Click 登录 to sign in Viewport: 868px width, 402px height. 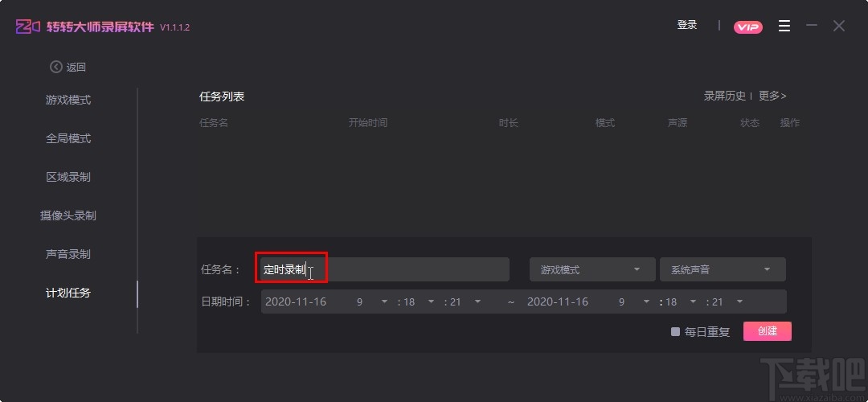tap(687, 26)
